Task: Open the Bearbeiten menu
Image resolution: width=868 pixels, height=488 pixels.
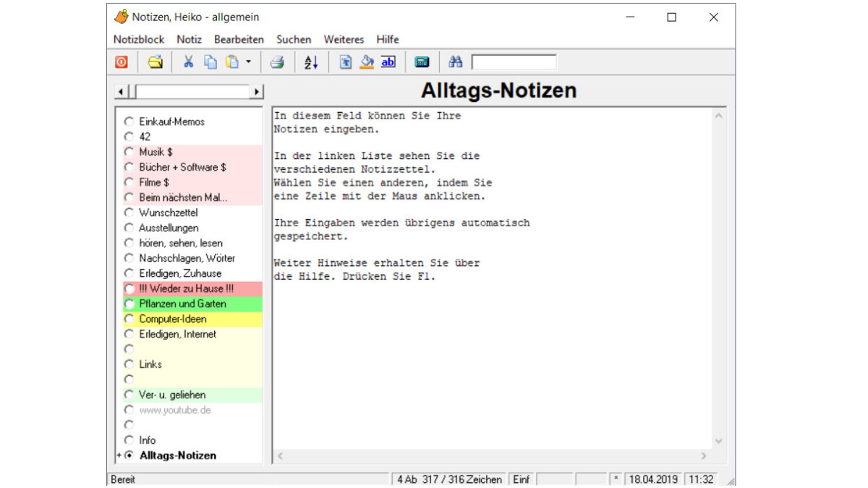Action: [x=239, y=40]
